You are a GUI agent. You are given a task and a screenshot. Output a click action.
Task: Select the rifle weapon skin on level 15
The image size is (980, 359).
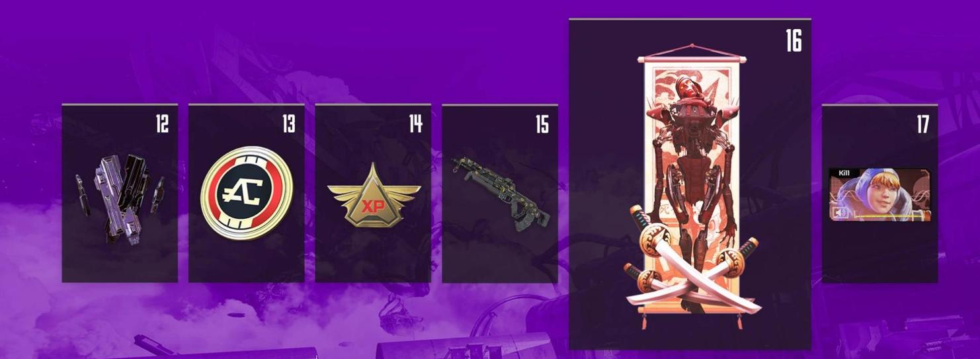click(x=501, y=192)
